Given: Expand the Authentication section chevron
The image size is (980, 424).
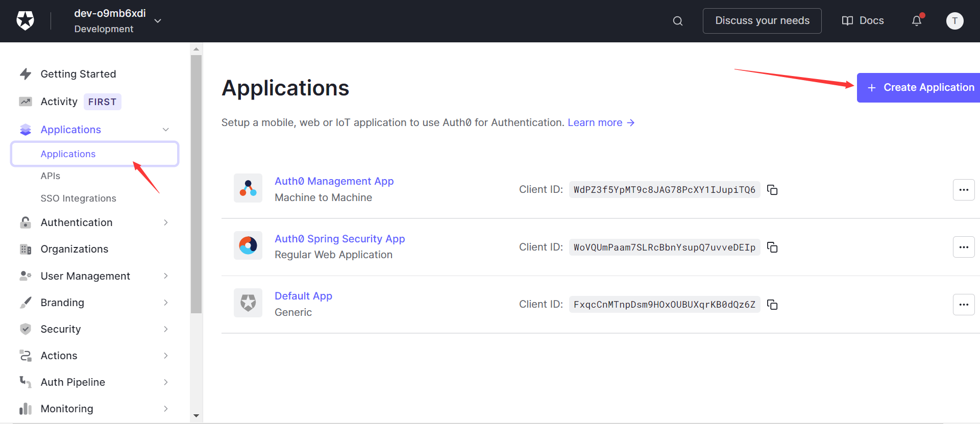Looking at the screenshot, I should (x=166, y=222).
